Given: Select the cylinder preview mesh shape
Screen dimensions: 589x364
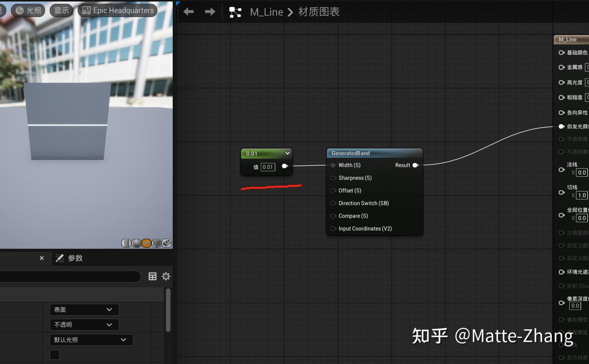Looking at the screenshot, I should [126, 243].
